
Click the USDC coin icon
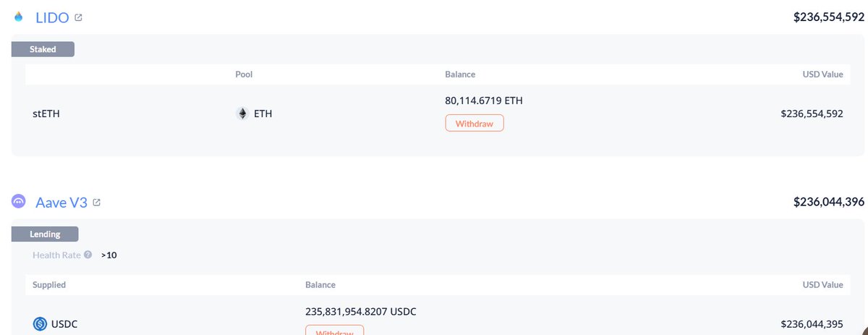[40, 324]
